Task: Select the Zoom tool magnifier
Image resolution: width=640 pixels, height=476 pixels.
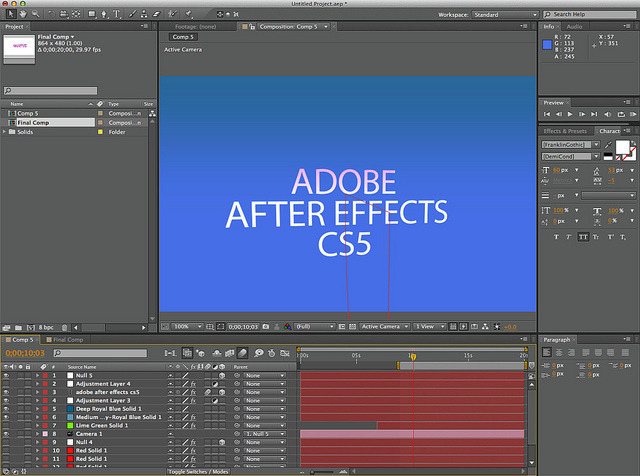Action: click(x=36, y=14)
